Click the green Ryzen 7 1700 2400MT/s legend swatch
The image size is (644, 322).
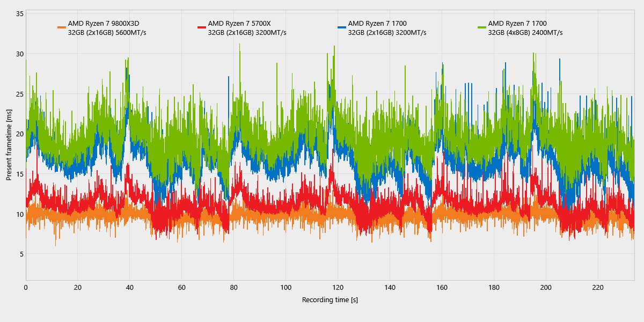pos(482,27)
